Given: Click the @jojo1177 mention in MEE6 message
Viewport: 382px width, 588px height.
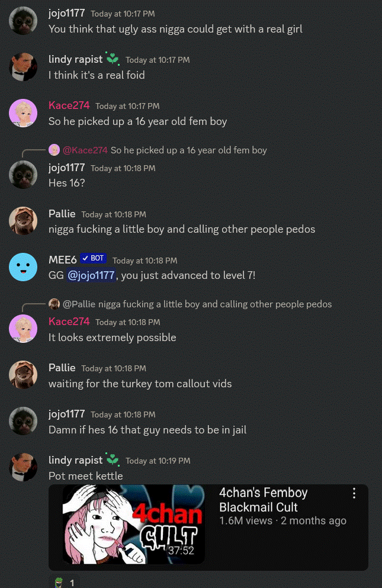Looking at the screenshot, I should coord(91,275).
